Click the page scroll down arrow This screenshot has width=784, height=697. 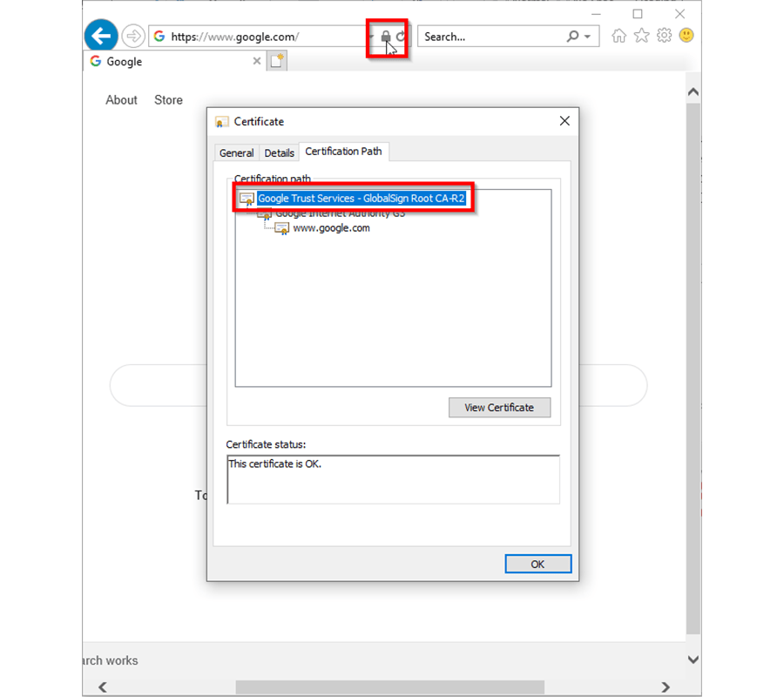point(693,660)
